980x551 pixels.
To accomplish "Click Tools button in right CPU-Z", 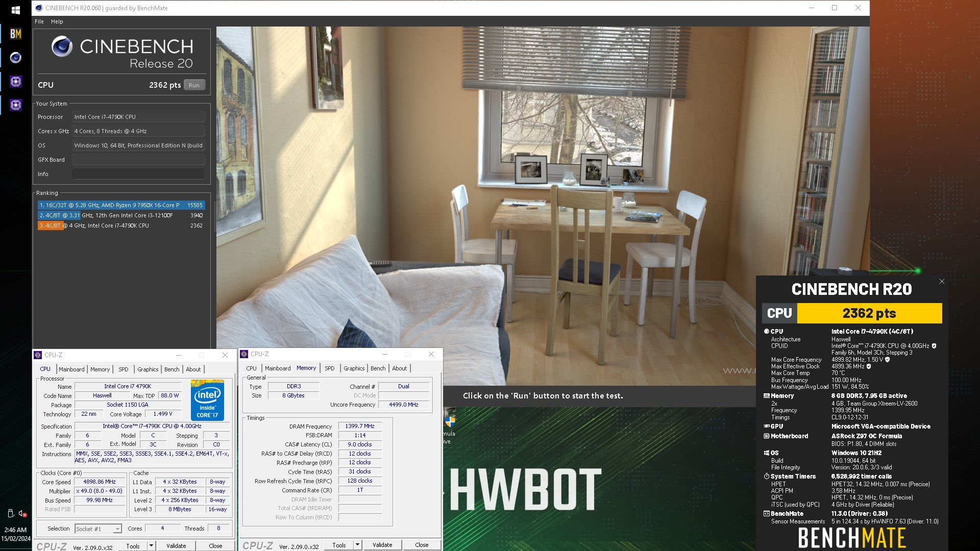I will point(339,545).
